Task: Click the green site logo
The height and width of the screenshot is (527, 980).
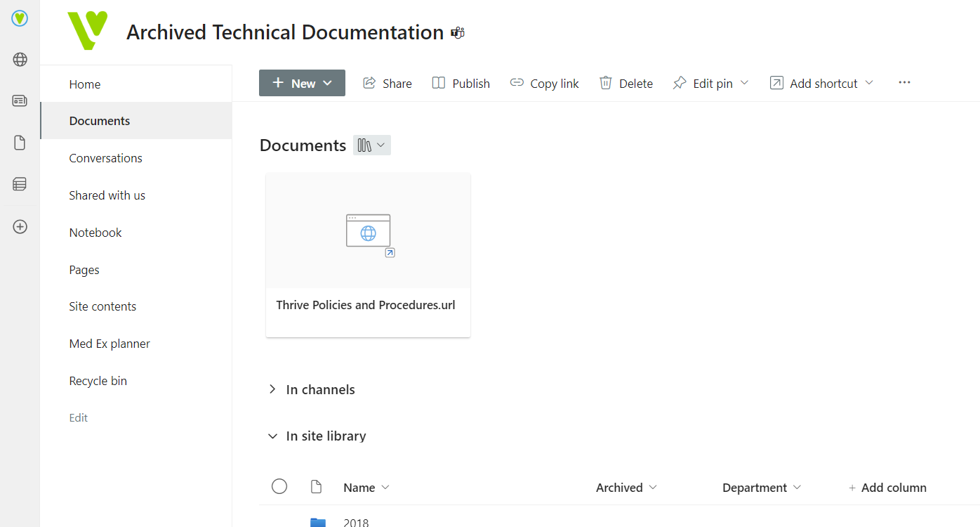Action: (88, 31)
